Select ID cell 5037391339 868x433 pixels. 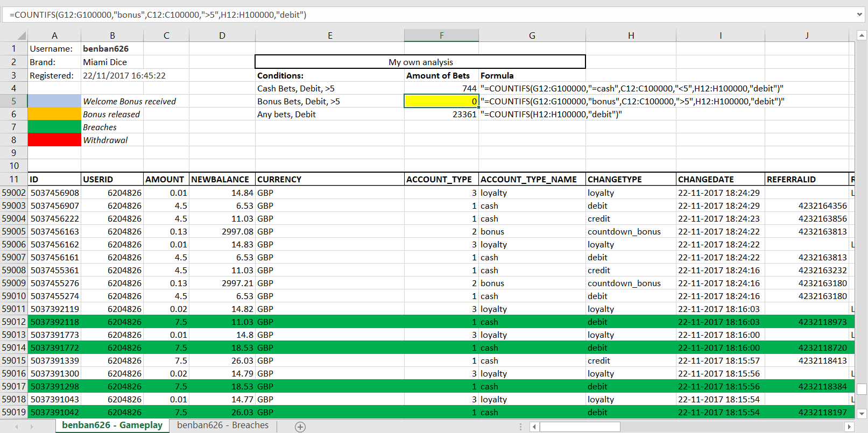(x=54, y=360)
